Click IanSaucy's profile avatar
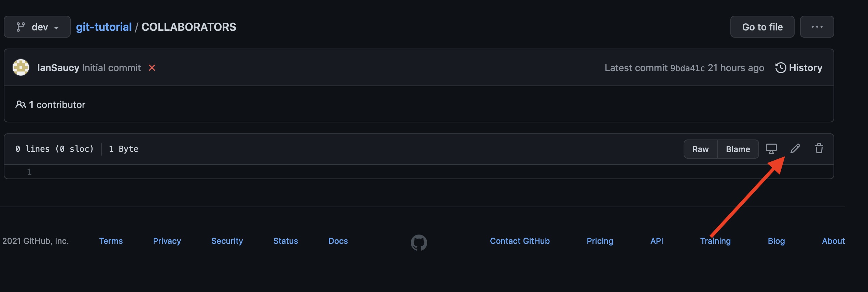 [x=20, y=67]
